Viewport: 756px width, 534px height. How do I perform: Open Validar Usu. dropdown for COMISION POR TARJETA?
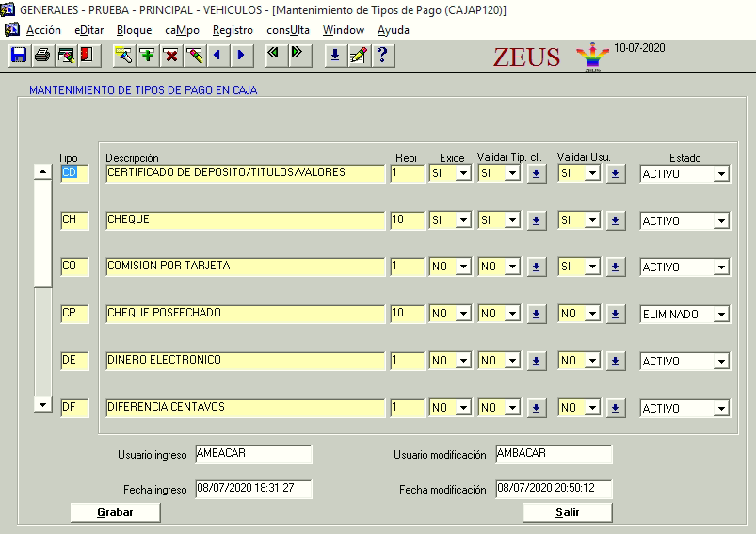click(x=592, y=267)
